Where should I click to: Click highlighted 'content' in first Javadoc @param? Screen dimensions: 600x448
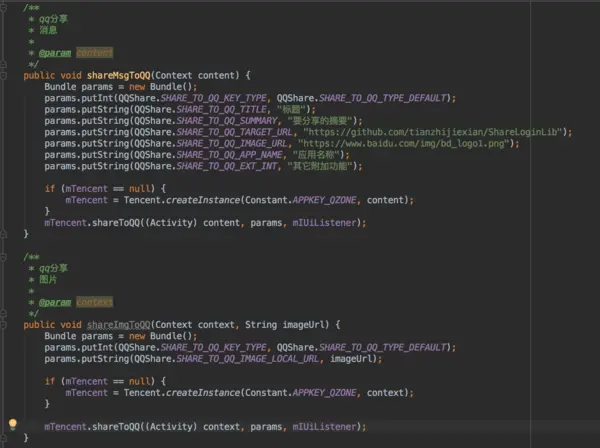(x=94, y=53)
